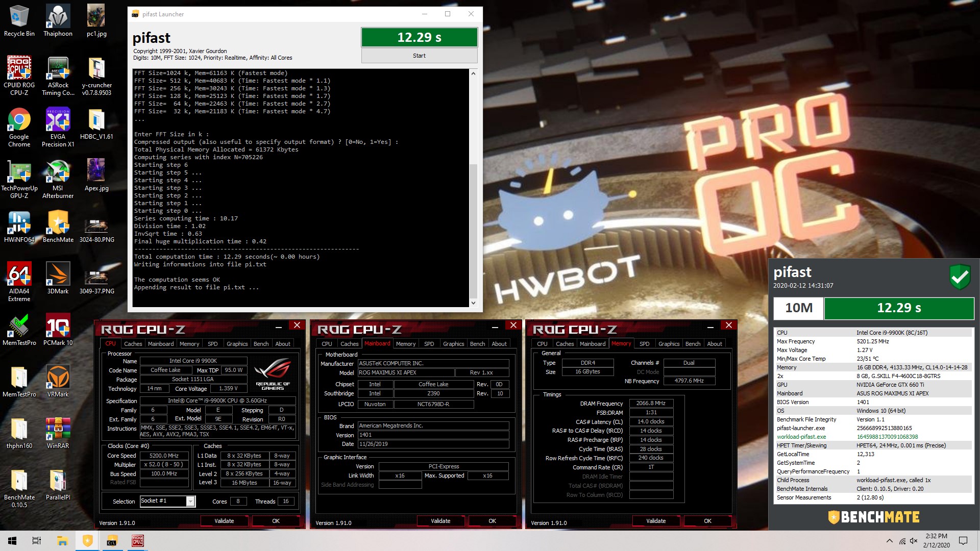The height and width of the screenshot is (551, 980).
Task: Click OK in the CPU tab window
Action: tap(276, 521)
